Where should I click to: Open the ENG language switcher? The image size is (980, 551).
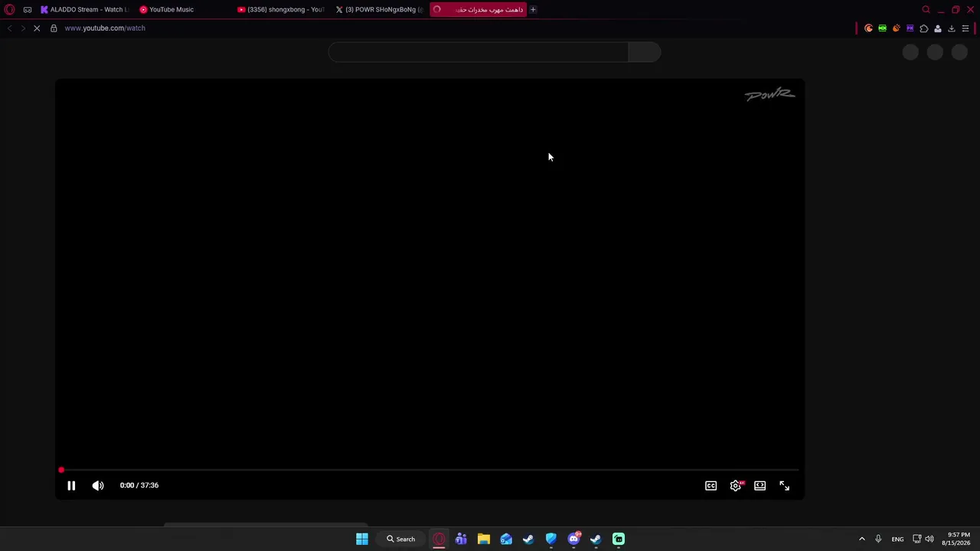click(x=897, y=539)
